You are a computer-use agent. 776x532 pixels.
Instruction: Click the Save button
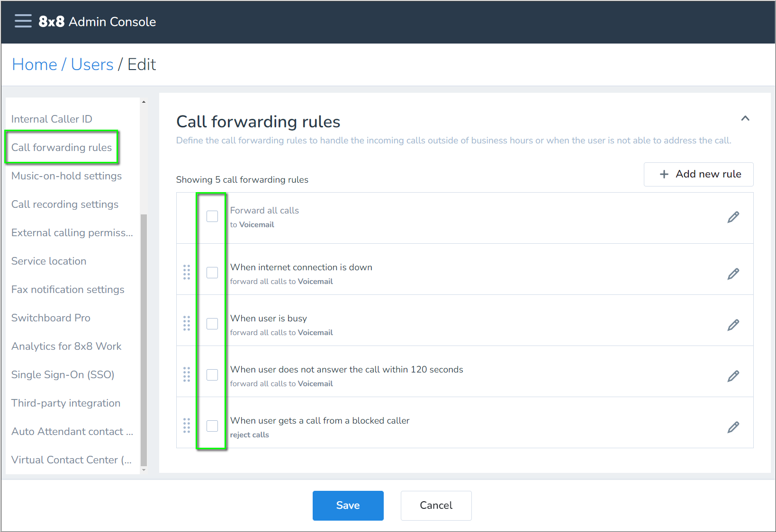tap(348, 505)
